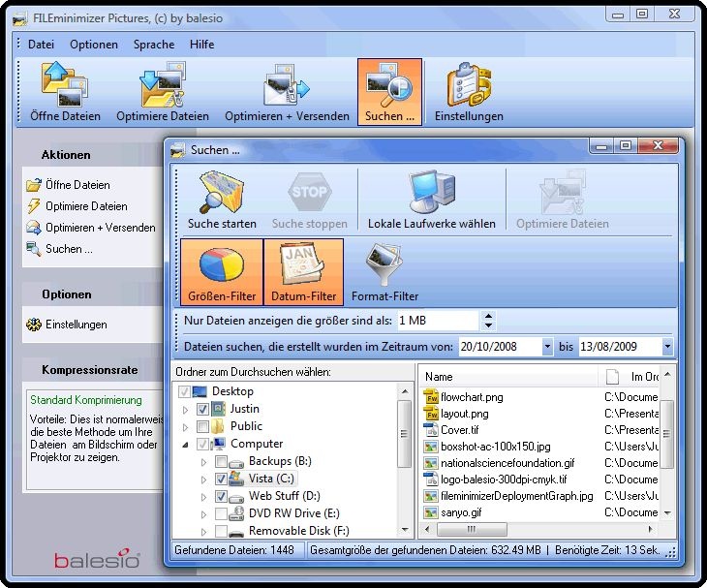The width and height of the screenshot is (707, 588).
Task: Check the Public folder checkbox
Action: 202,426
